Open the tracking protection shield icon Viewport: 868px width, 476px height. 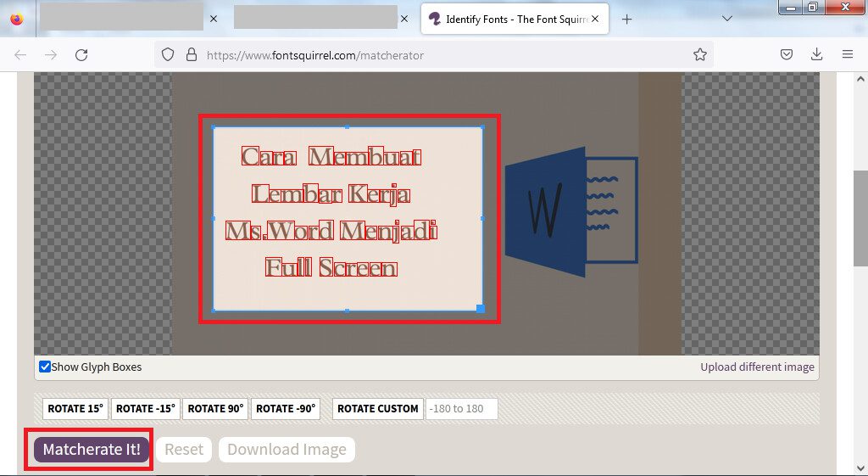pos(168,54)
